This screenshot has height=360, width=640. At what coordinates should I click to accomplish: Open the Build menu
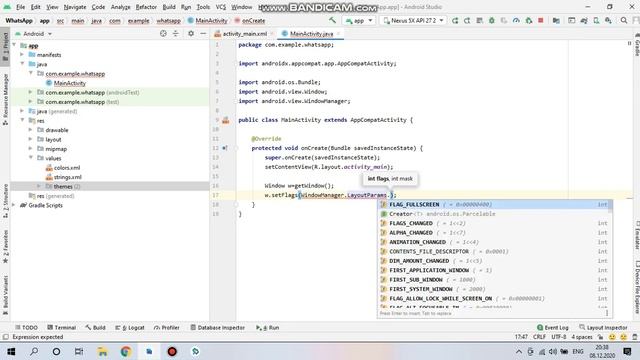pyautogui.click(x=169, y=7)
